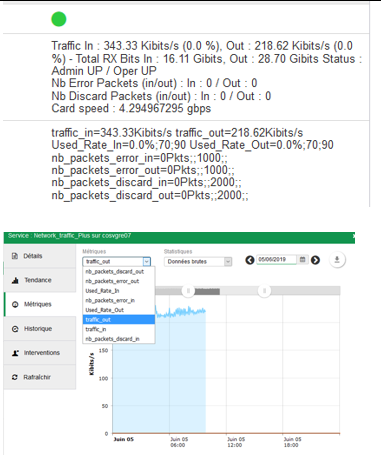Image resolution: width=381 pixels, height=455 pixels.
Task: Select nb_packets_error_out from metrics list
Action: tap(119, 281)
